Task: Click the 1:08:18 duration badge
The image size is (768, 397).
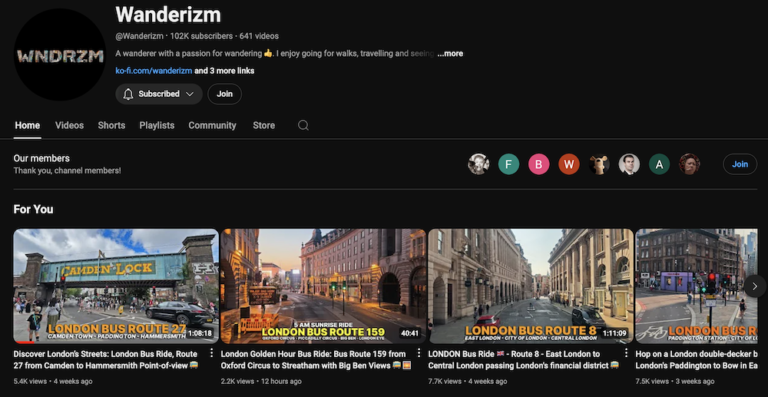Action: (200, 333)
